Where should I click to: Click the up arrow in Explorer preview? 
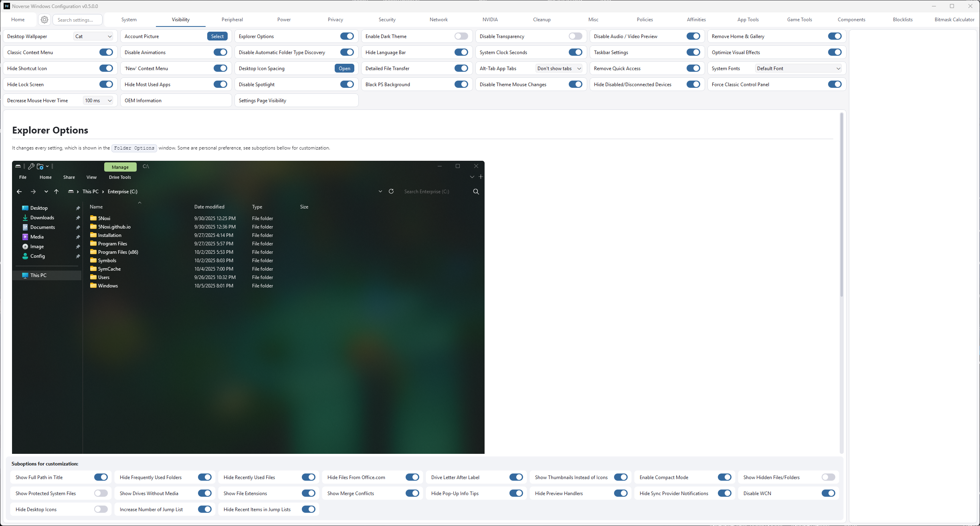[x=57, y=192]
